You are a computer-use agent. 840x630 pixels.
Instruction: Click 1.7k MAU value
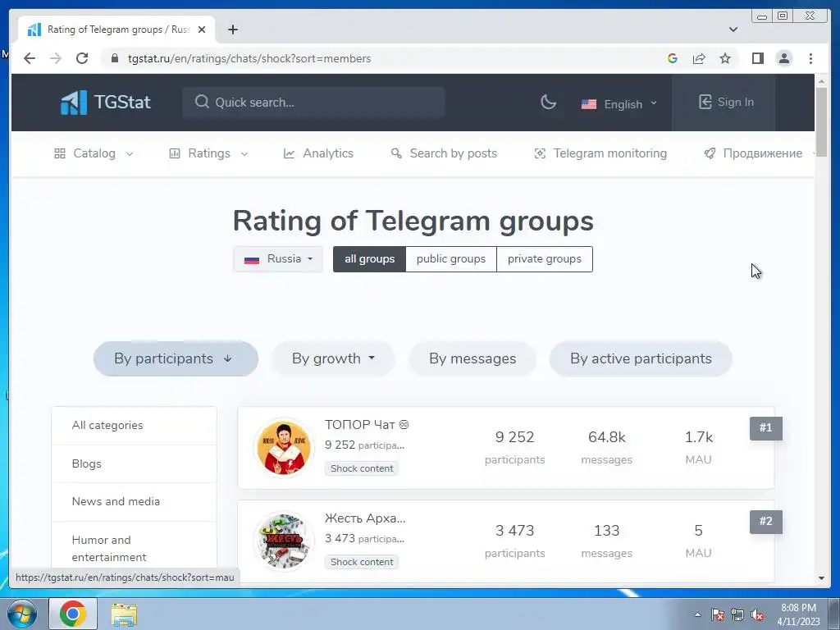point(699,437)
